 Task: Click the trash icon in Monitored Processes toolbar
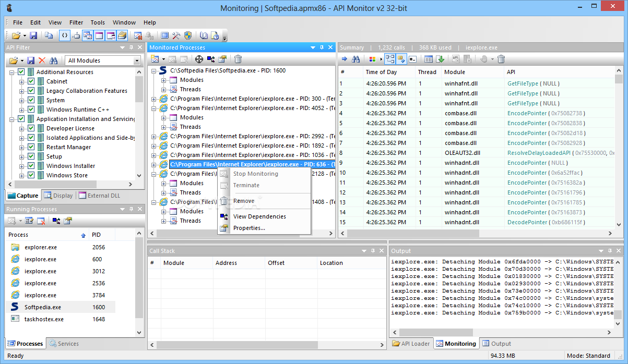coord(238,59)
